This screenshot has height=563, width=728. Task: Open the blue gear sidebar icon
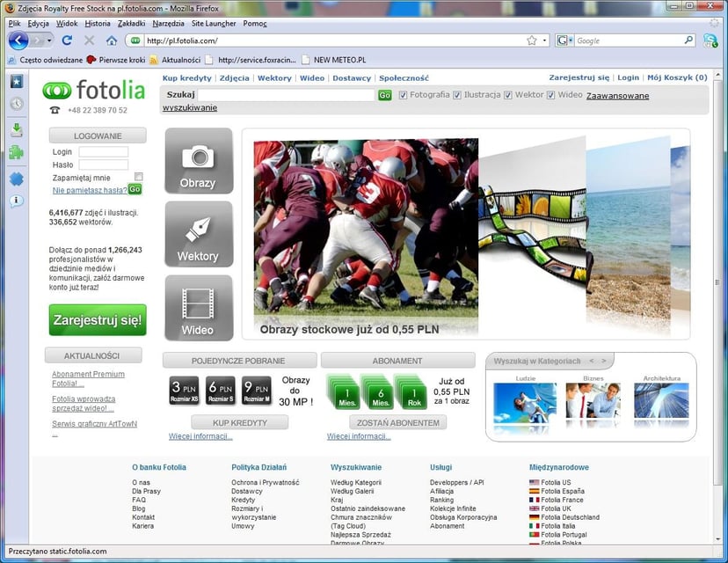(17, 179)
